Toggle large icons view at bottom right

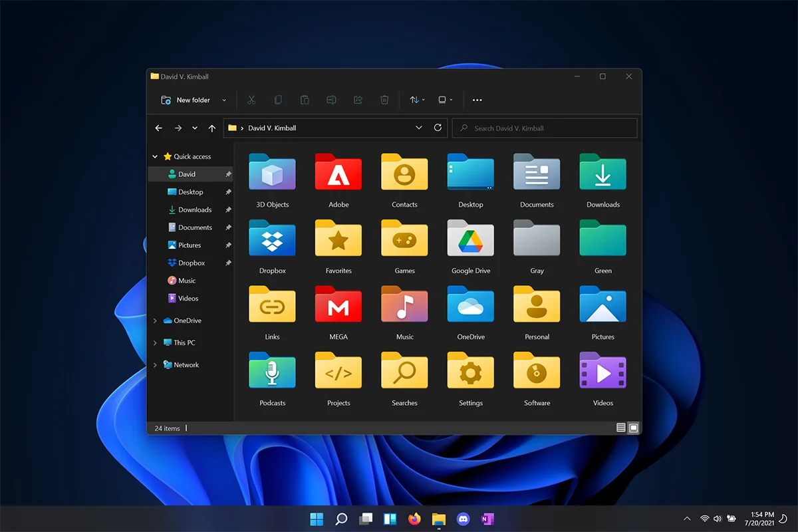click(632, 428)
